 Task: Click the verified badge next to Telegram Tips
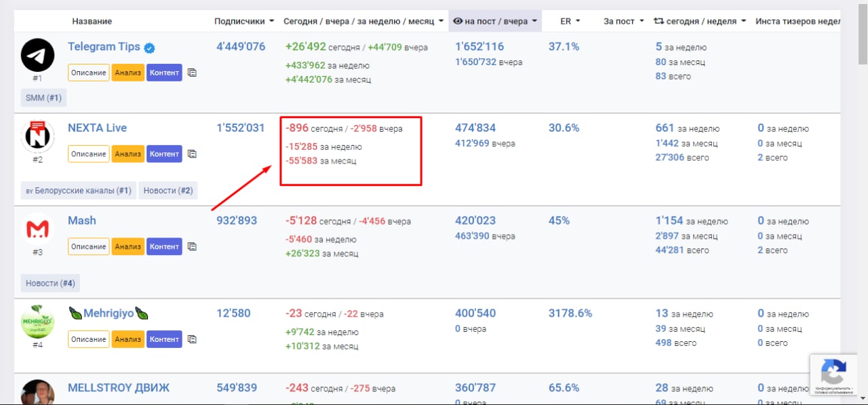(149, 47)
